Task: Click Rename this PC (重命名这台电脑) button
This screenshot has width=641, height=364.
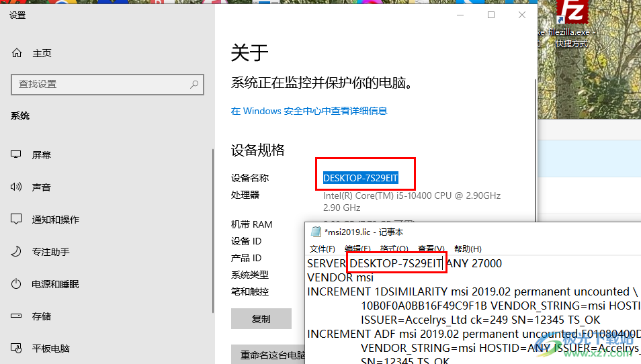Action: [x=268, y=355]
